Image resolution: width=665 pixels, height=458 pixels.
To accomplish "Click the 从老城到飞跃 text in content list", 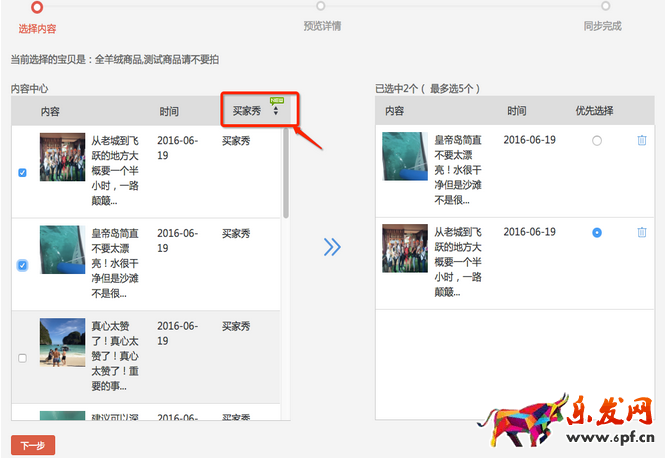I will [x=115, y=170].
